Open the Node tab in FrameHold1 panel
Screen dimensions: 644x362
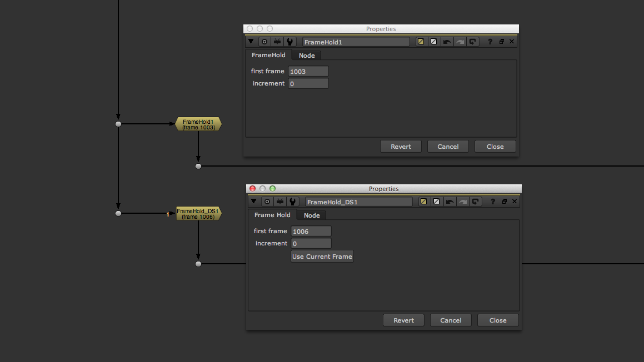[307, 56]
